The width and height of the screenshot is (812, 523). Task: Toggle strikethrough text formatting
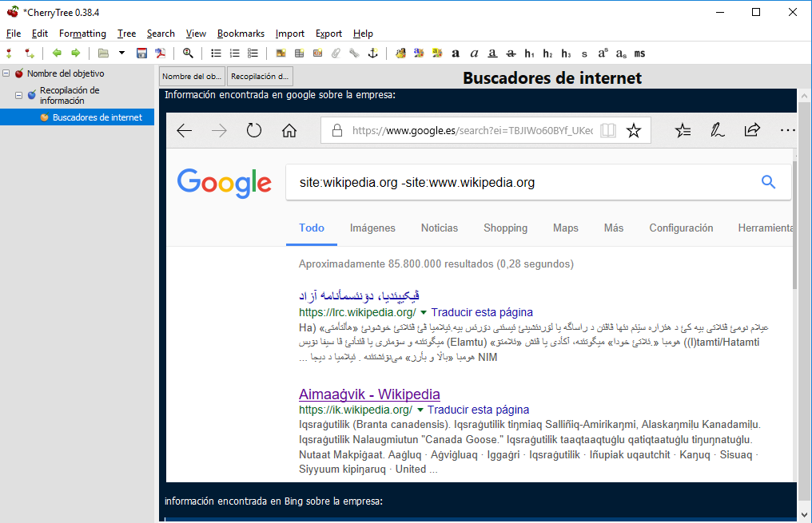point(511,53)
